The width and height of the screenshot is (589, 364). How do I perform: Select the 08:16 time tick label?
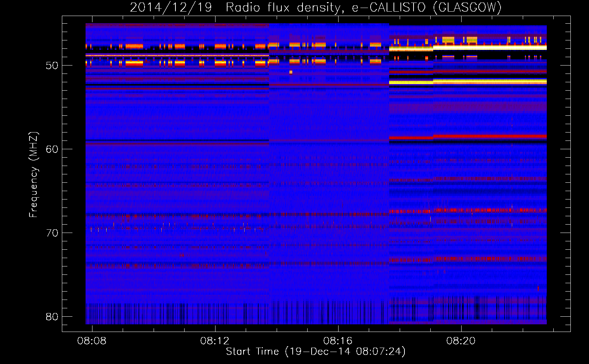pyautogui.click(x=338, y=341)
